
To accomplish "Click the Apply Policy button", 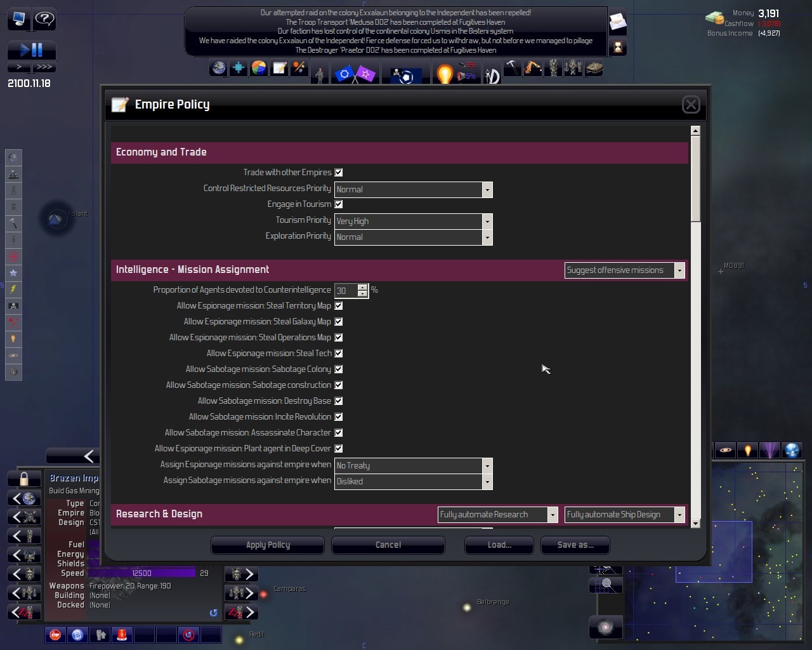I will click(x=268, y=545).
